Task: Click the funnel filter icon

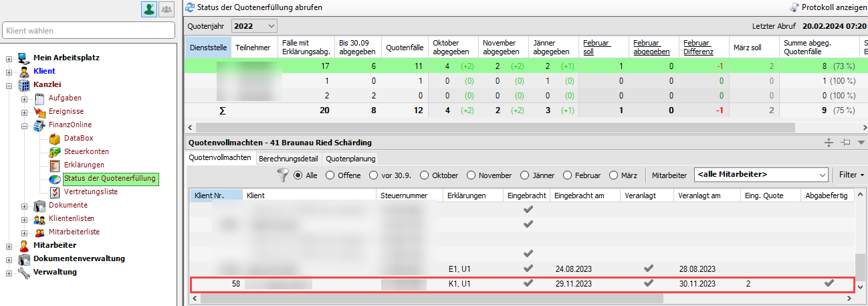Action: coord(283,175)
